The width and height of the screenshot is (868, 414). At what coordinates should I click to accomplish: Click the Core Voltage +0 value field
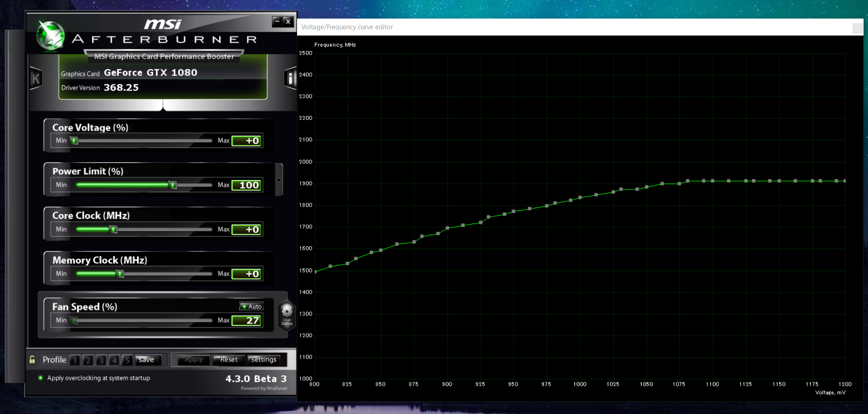click(247, 141)
